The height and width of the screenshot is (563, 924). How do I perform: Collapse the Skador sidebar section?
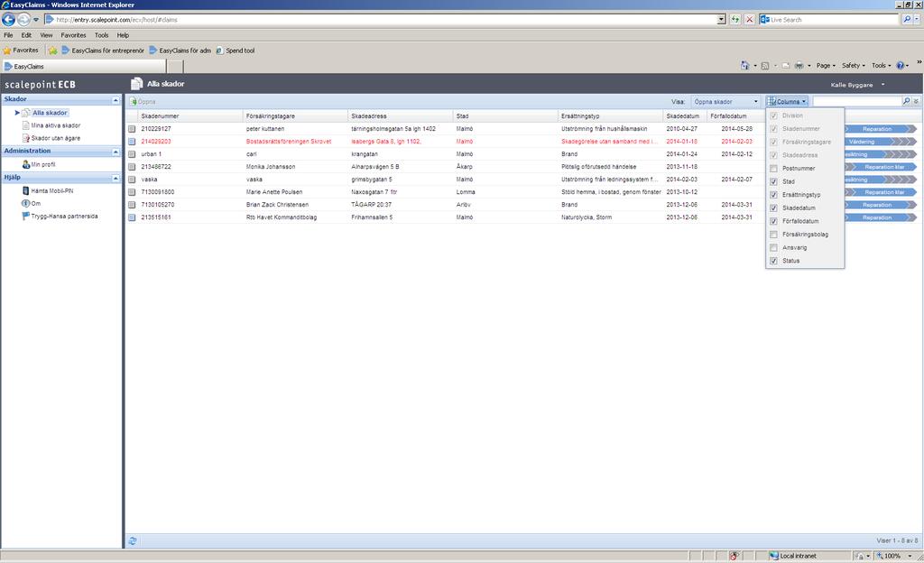115,100
